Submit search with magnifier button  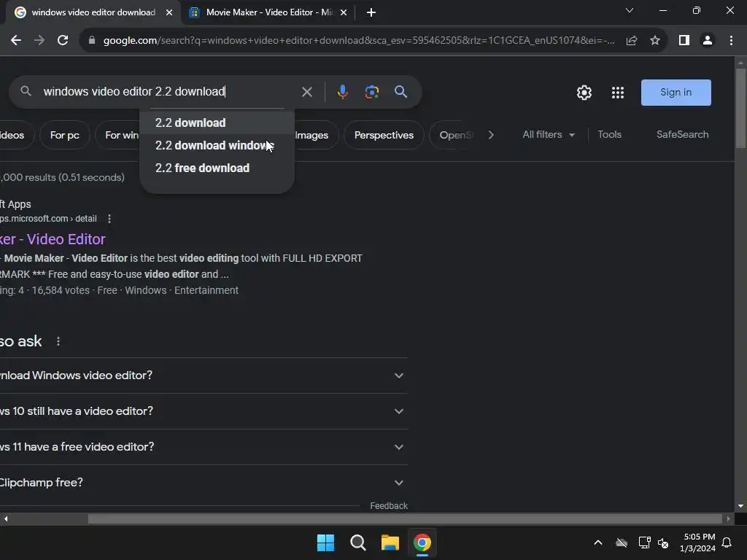[x=400, y=92]
